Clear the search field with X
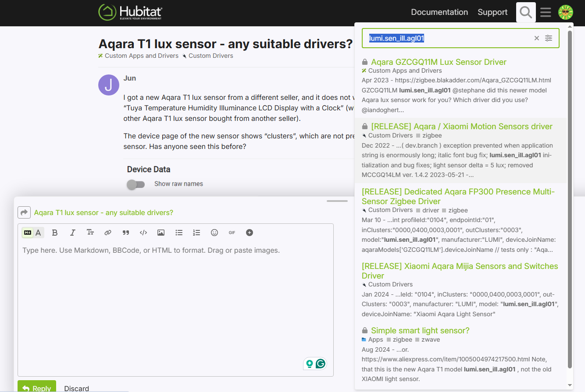The image size is (585, 392). 536,38
